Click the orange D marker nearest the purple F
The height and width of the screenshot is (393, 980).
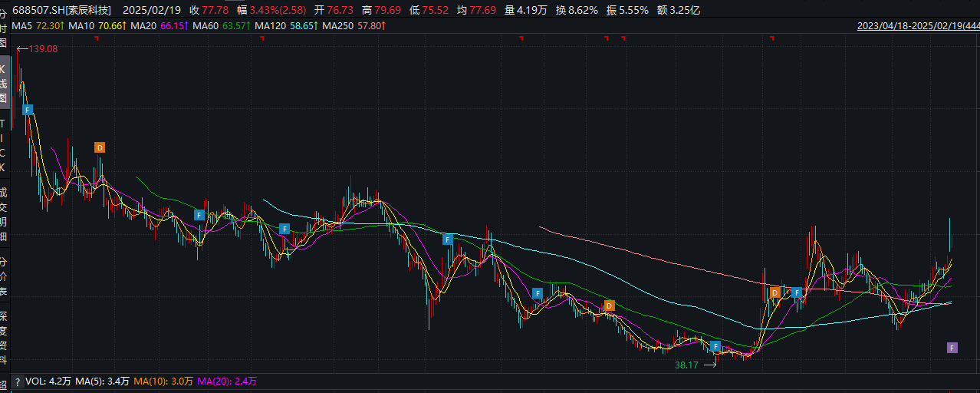click(x=775, y=292)
